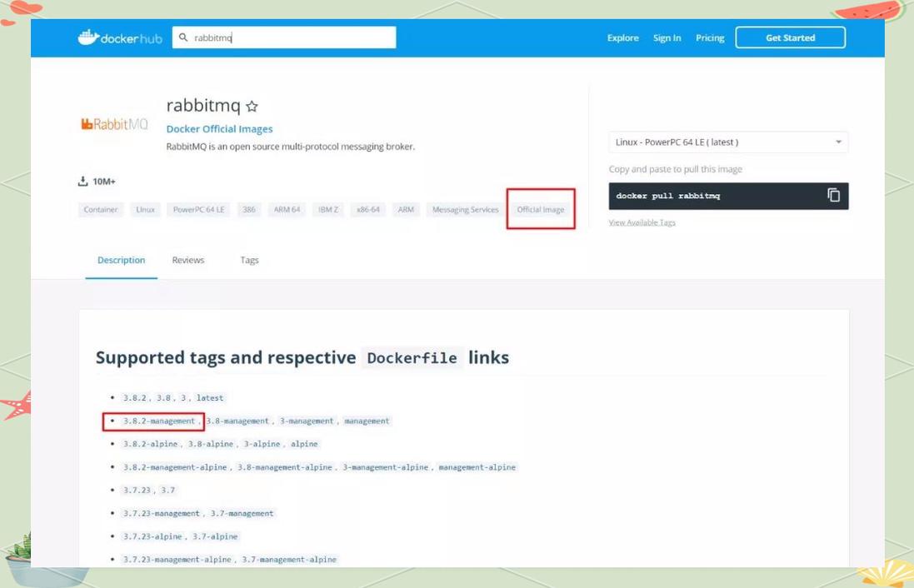
Task: Open the Explore menu item
Action: 622,37
